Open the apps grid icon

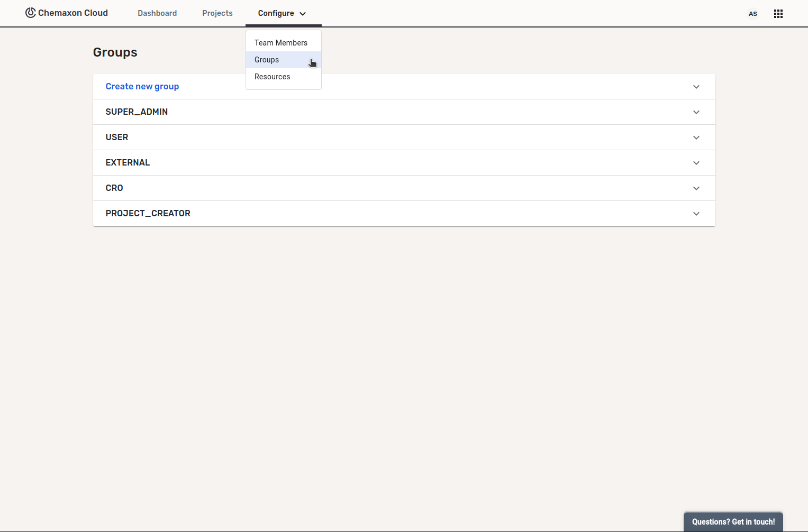tap(778, 14)
